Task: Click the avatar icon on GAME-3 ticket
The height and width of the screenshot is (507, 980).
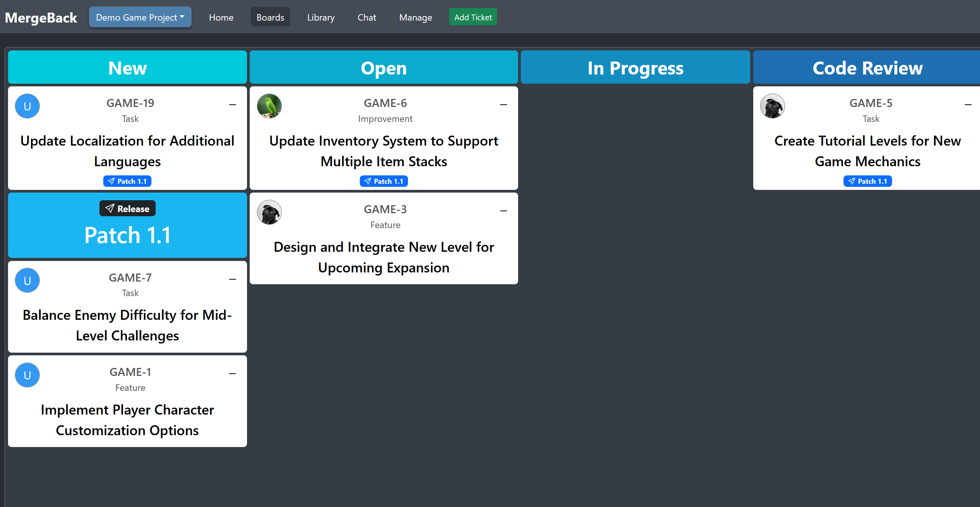Action: [x=269, y=212]
